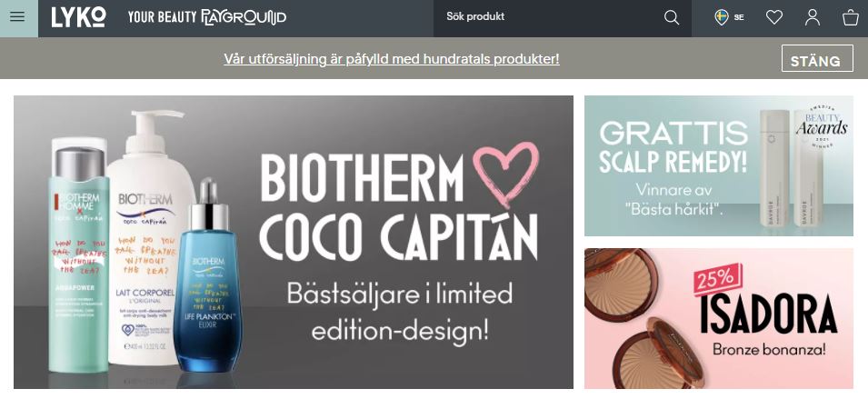The image size is (868, 399).
Task: Open the hamburger menu
Action: [17, 16]
